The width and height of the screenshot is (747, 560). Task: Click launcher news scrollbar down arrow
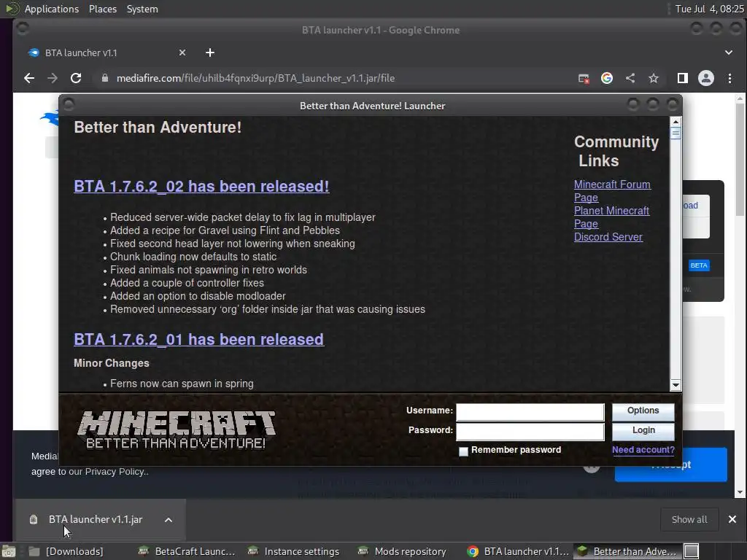point(675,385)
